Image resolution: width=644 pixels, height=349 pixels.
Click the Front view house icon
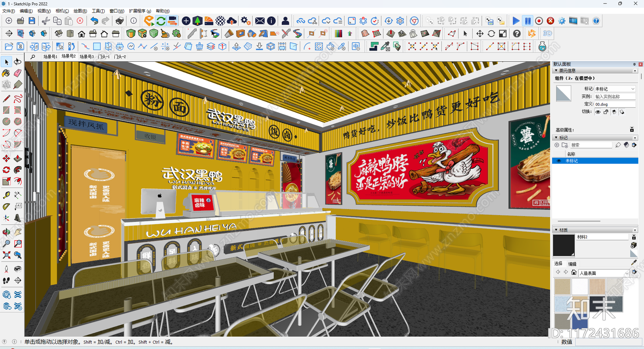click(82, 33)
